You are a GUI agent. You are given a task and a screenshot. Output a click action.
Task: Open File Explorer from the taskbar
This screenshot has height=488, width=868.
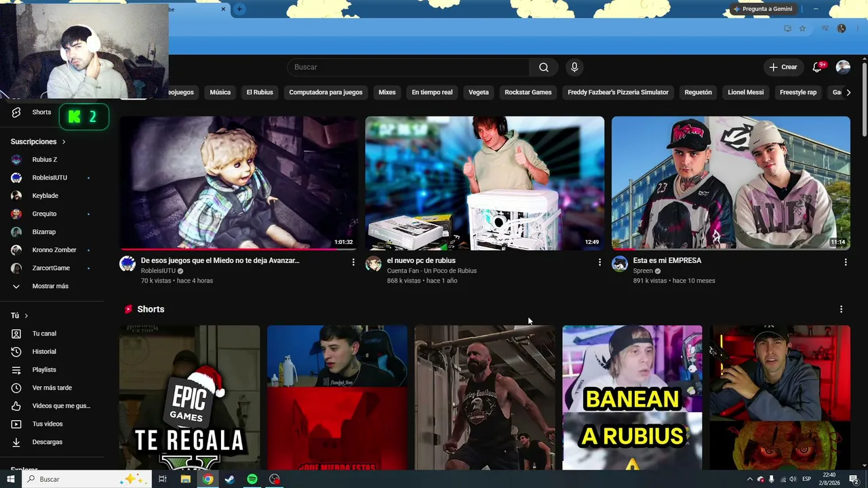(185, 479)
